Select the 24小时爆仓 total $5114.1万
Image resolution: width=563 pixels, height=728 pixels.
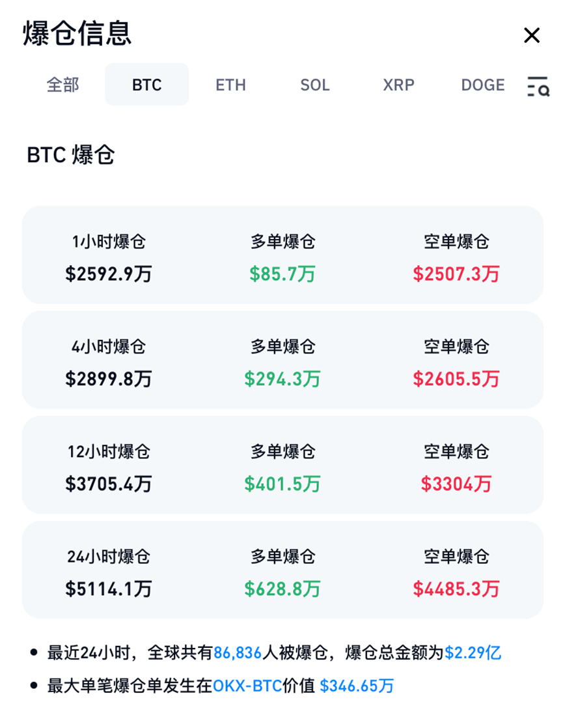tap(109, 589)
